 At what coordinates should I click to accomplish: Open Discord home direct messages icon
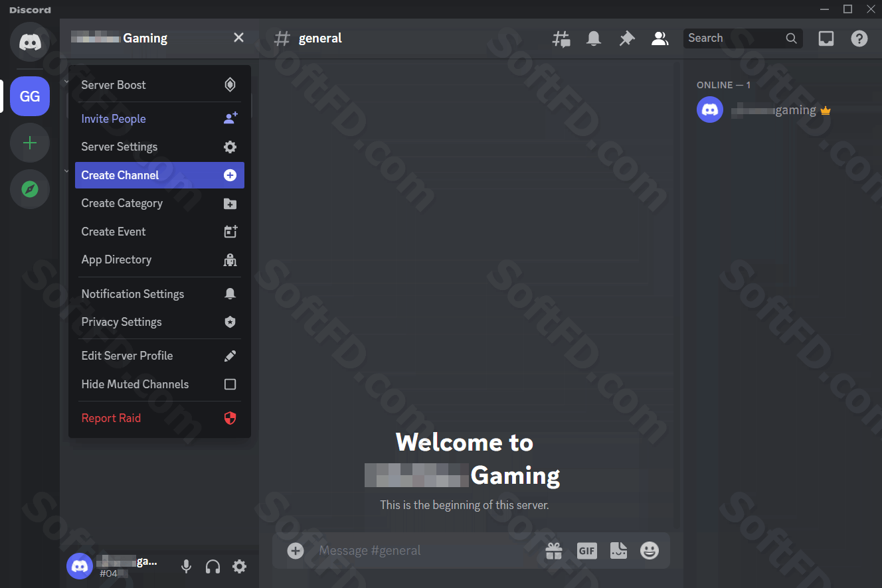[30, 42]
